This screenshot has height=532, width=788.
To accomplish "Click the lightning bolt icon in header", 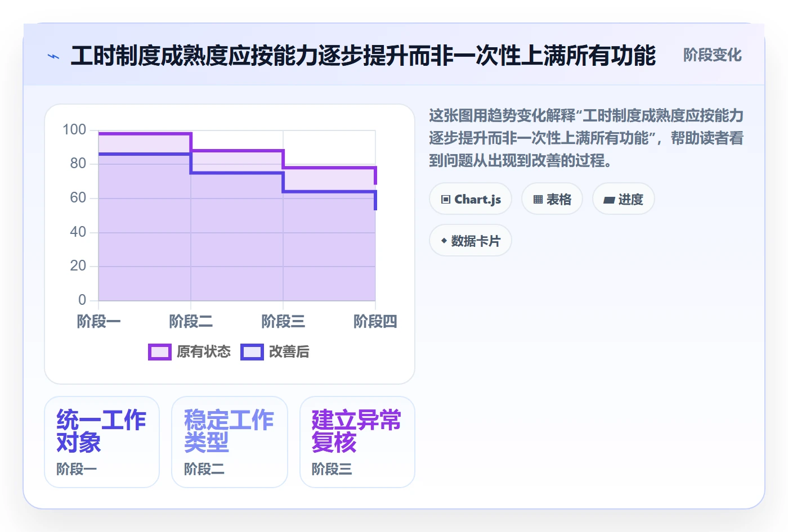I will coord(53,56).
